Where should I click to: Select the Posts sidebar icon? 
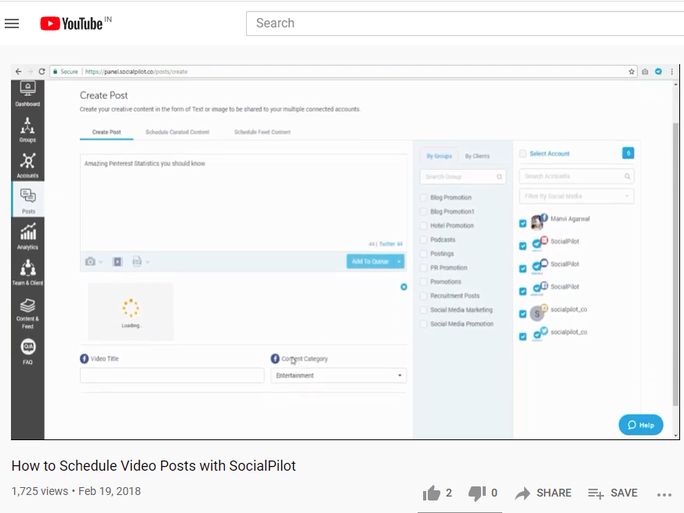28,201
